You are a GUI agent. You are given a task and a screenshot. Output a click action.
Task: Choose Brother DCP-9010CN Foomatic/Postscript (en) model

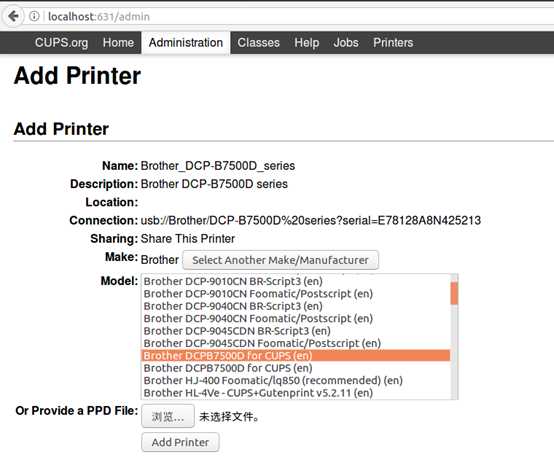(296, 294)
